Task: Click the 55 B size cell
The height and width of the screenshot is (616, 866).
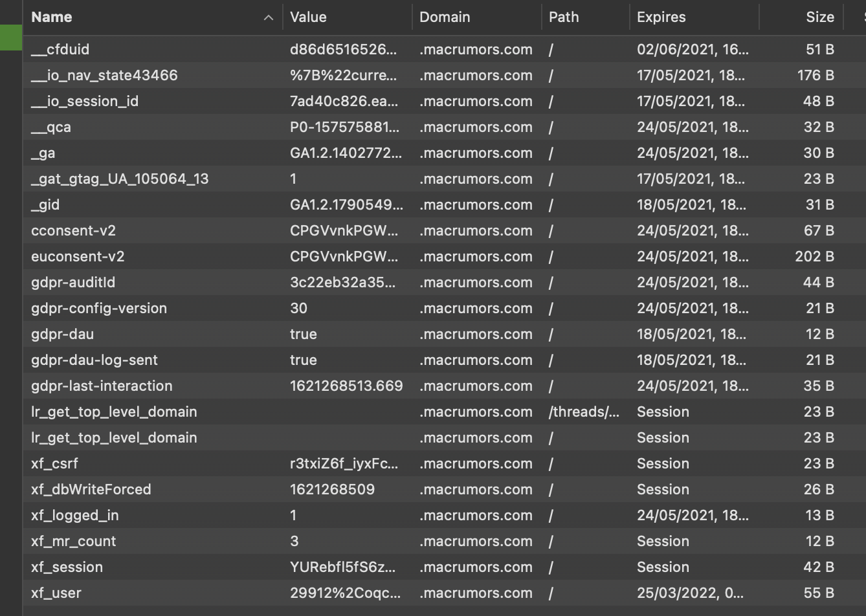Action: click(x=819, y=593)
